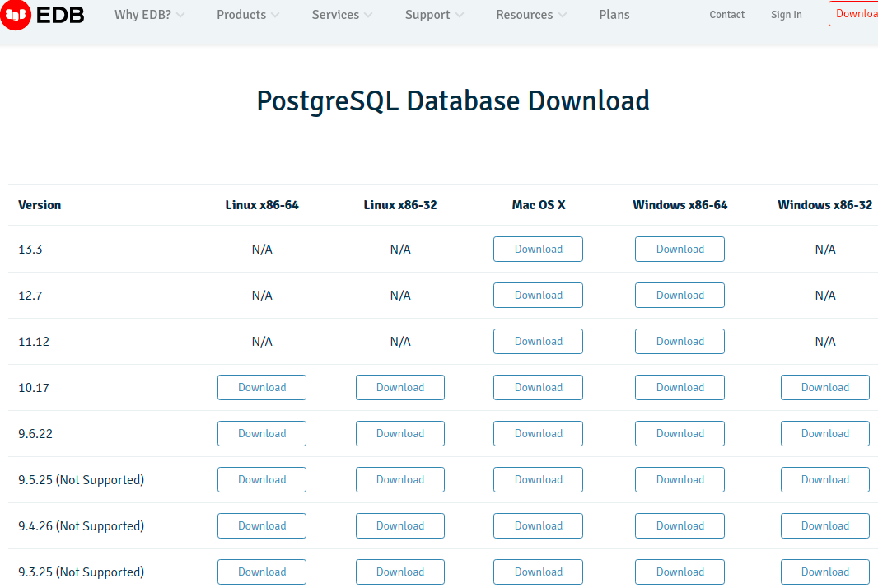Select the 9.6.22 version label
The height and width of the screenshot is (588, 878).
click(35, 434)
